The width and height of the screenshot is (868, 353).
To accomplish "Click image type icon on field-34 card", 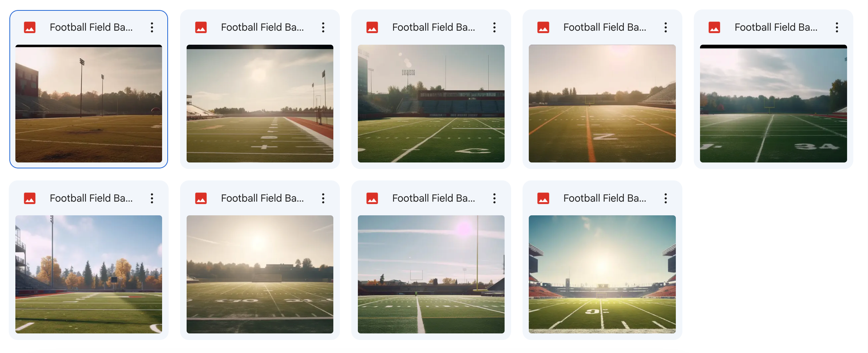I will (714, 27).
